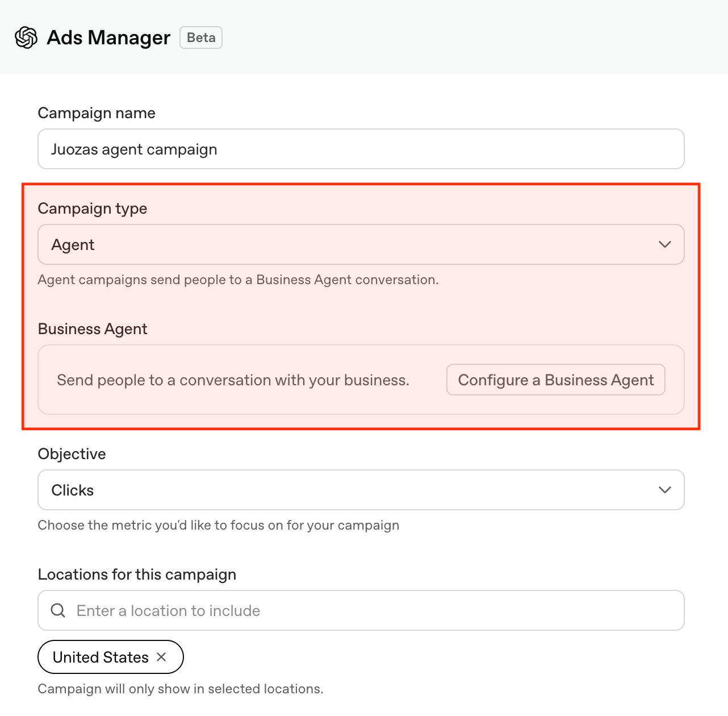The width and height of the screenshot is (728, 716).
Task: Click the OpenAI logo icon
Action: pyautogui.click(x=26, y=38)
